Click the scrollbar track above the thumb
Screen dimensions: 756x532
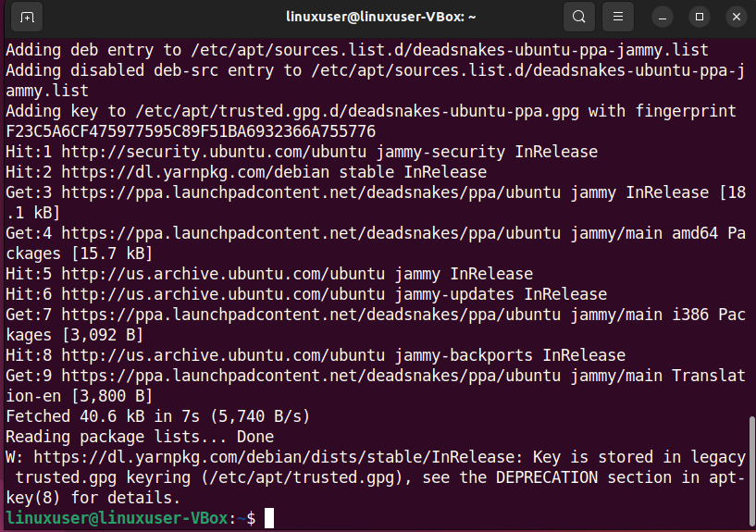coord(750,231)
